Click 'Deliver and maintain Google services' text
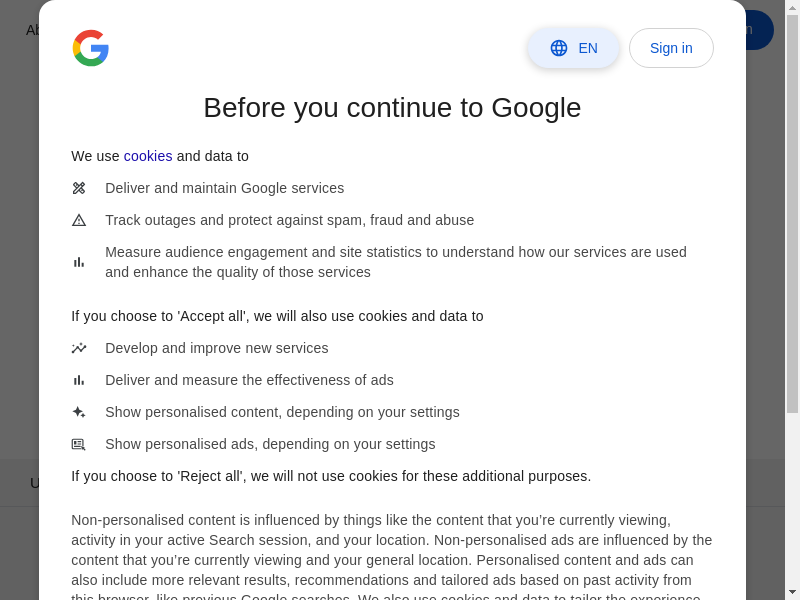The image size is (800, 600). (224, 188)
